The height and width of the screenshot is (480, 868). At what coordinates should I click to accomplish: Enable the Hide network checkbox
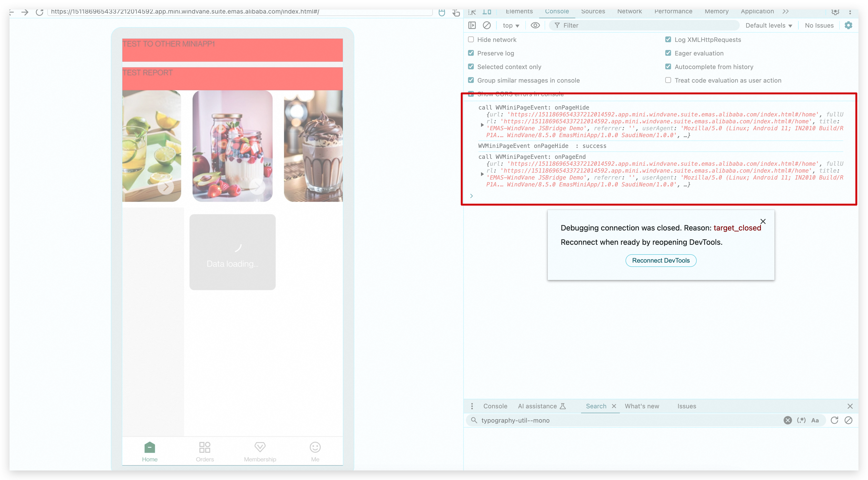[471, 40]
